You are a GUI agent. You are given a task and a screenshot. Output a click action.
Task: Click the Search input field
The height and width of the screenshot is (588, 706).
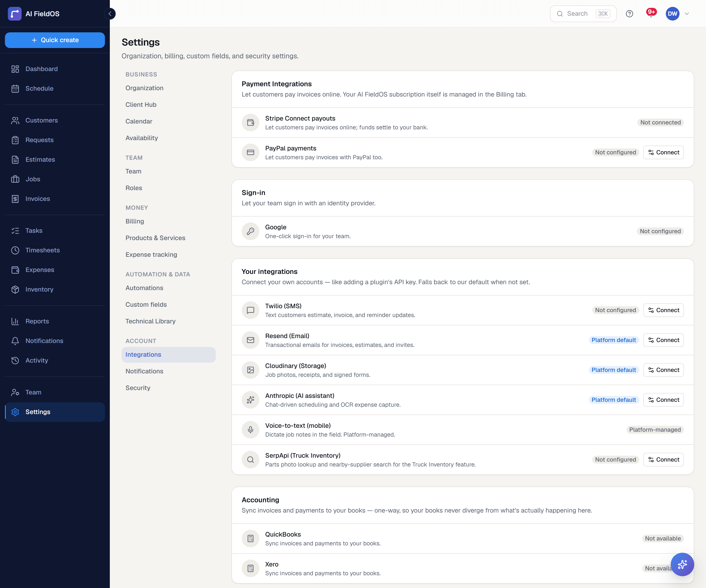pos(583,14)
